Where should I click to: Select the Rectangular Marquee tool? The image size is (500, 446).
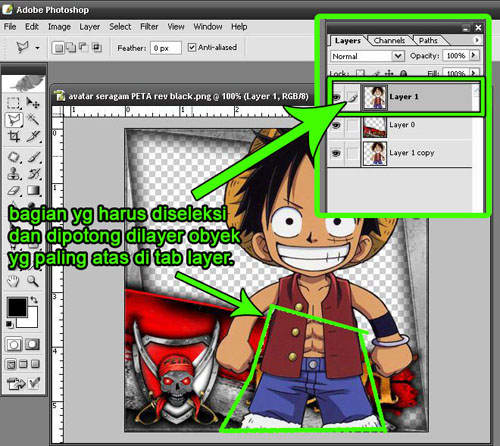click(x=13, y=102)
